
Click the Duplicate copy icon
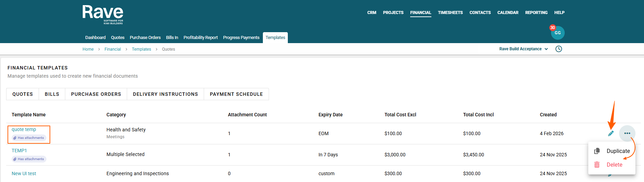(597, 151)
